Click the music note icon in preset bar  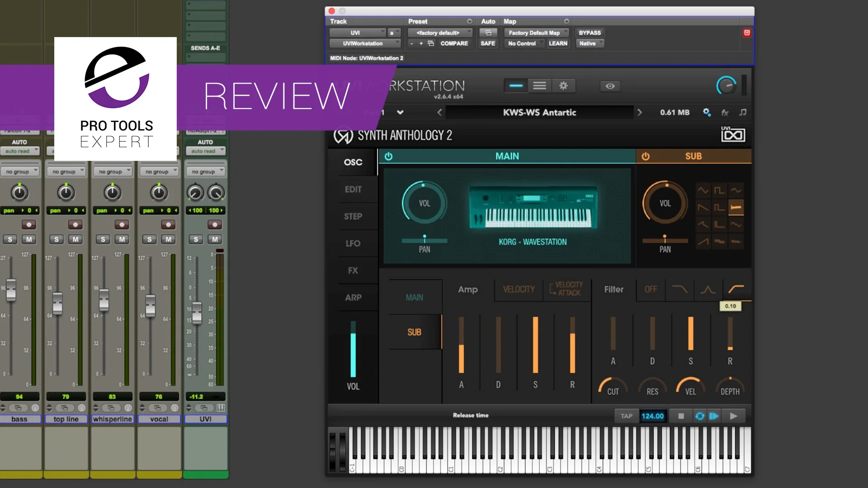[743, 113]
